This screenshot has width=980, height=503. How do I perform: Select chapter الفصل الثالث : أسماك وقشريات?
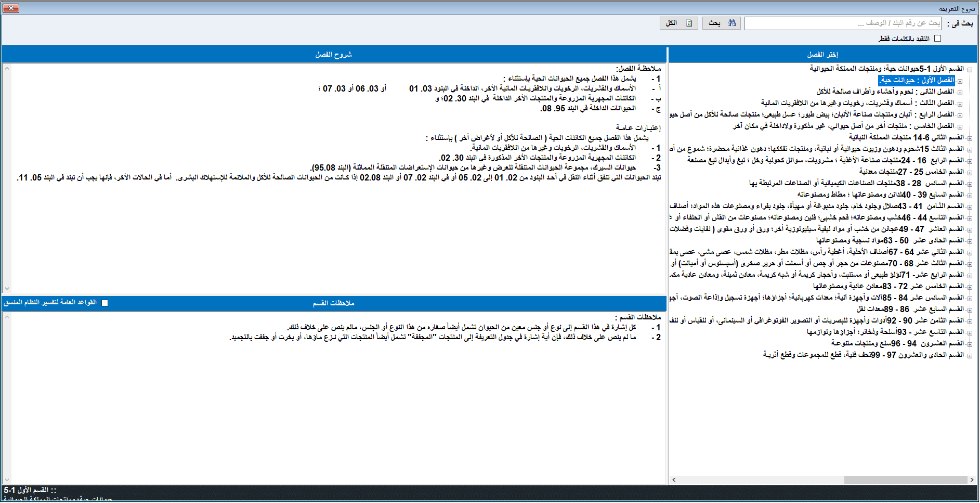tap(858, 103)
